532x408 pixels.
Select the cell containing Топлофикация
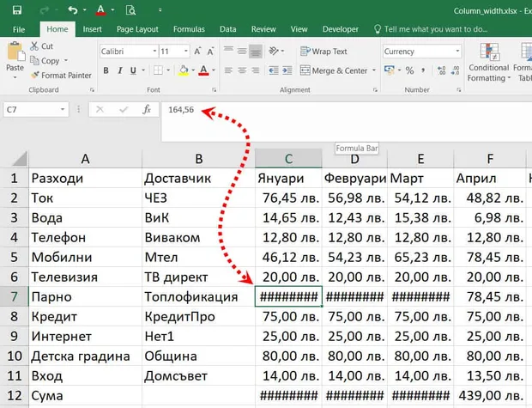pyautogui.click(x=198, y=296)
